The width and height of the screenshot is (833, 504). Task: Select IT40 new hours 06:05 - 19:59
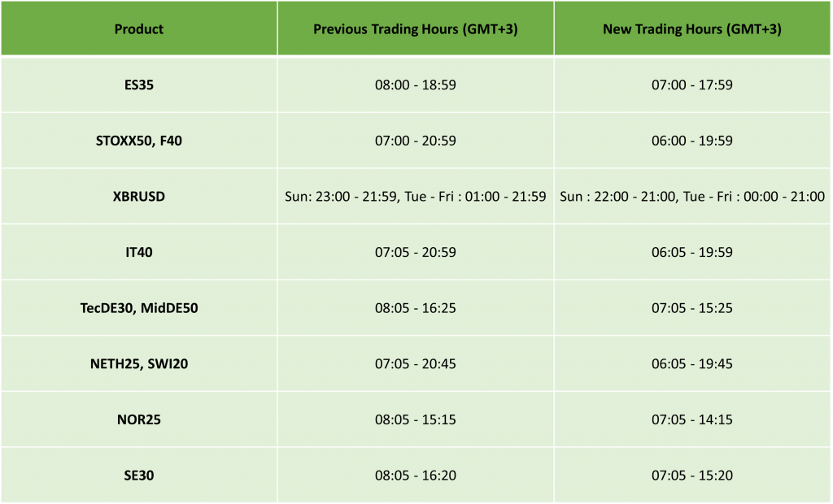pos(691,252)
